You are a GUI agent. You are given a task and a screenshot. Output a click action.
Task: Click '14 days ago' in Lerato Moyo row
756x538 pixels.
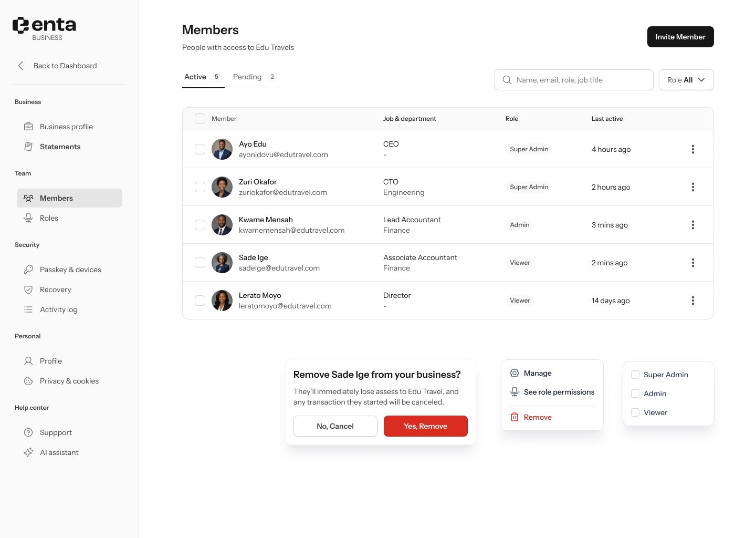(x=611, y=301)
